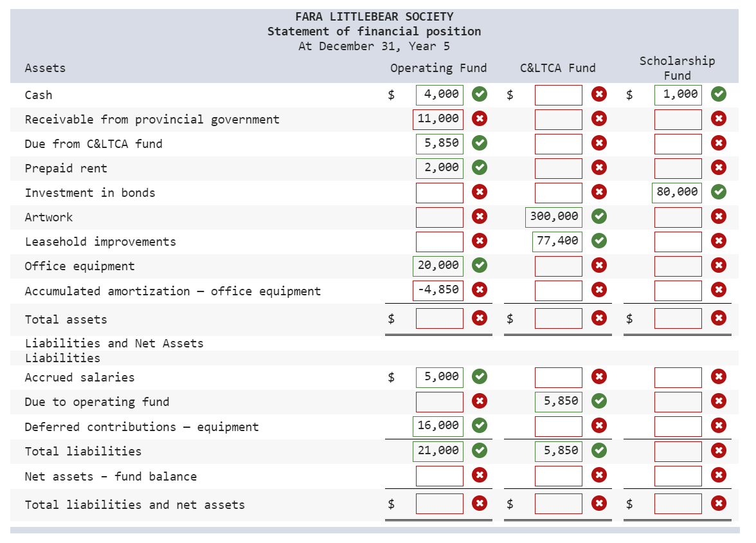Click the green check beside Scholarship Fund bonds

click(x=719, y=192)
